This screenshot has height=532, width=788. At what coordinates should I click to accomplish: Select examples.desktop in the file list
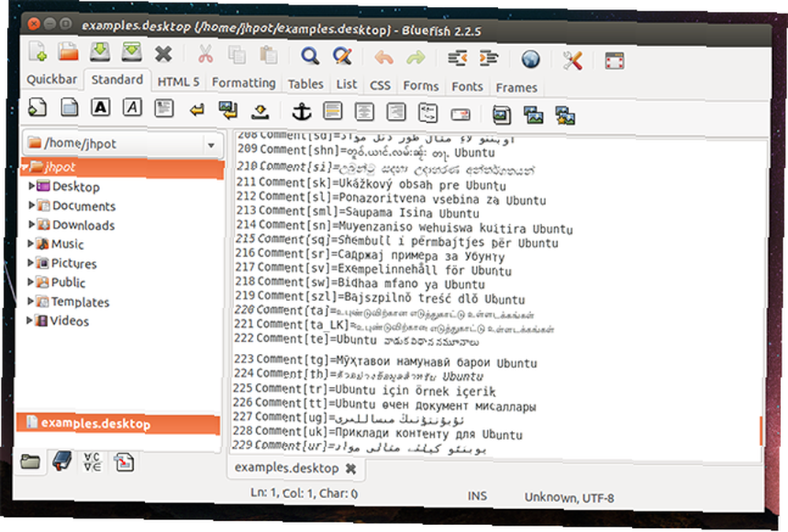(x=118, y=423)
